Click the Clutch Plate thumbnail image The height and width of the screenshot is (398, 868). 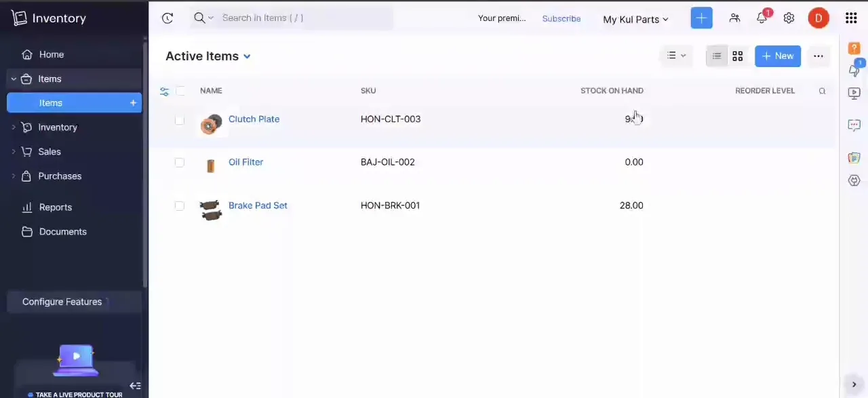pos(211,124)
